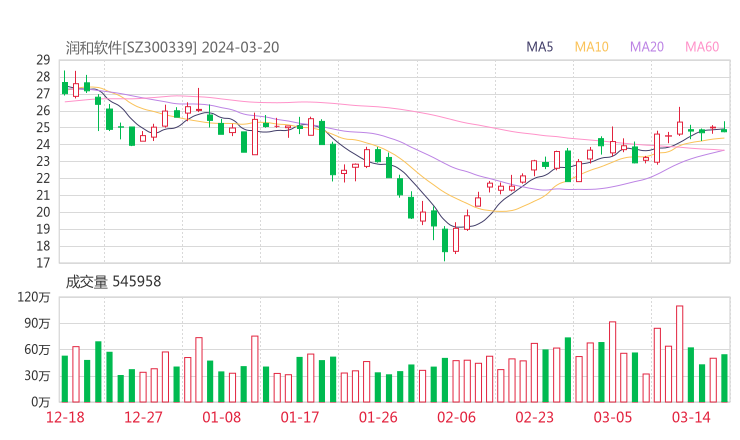Click the MA60 legend label

click(x=702, y=47)
